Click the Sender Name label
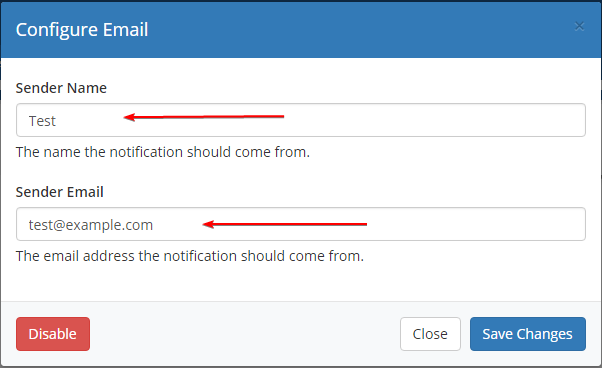Image resolution: width=602 pixels, height=368 pixels. point(61,88)
